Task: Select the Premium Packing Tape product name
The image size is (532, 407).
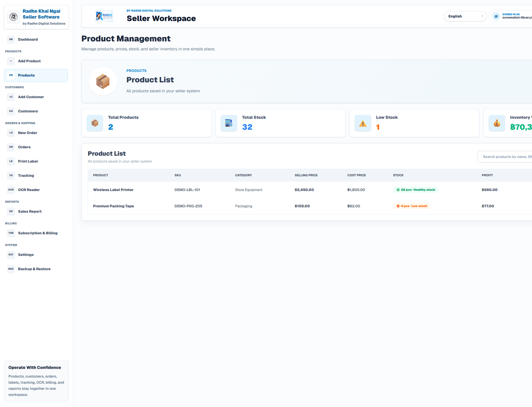Action: pyautogui.click(x=113, y=206)
